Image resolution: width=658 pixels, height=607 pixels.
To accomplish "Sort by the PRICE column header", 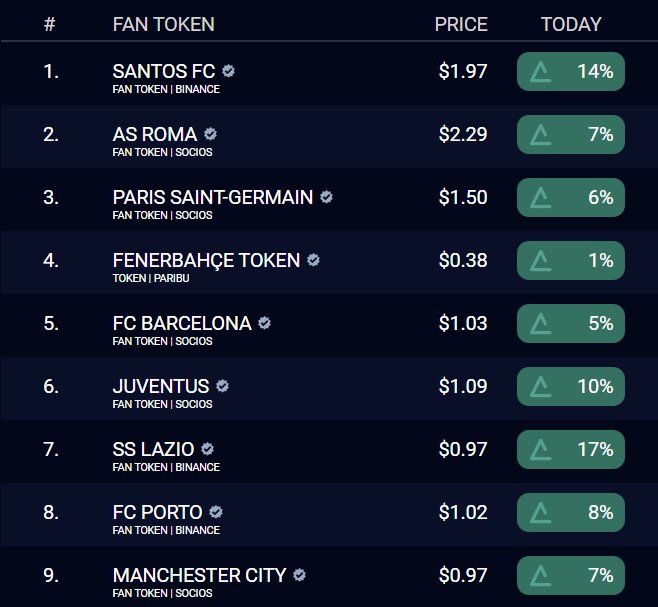I will pos(461,24).
